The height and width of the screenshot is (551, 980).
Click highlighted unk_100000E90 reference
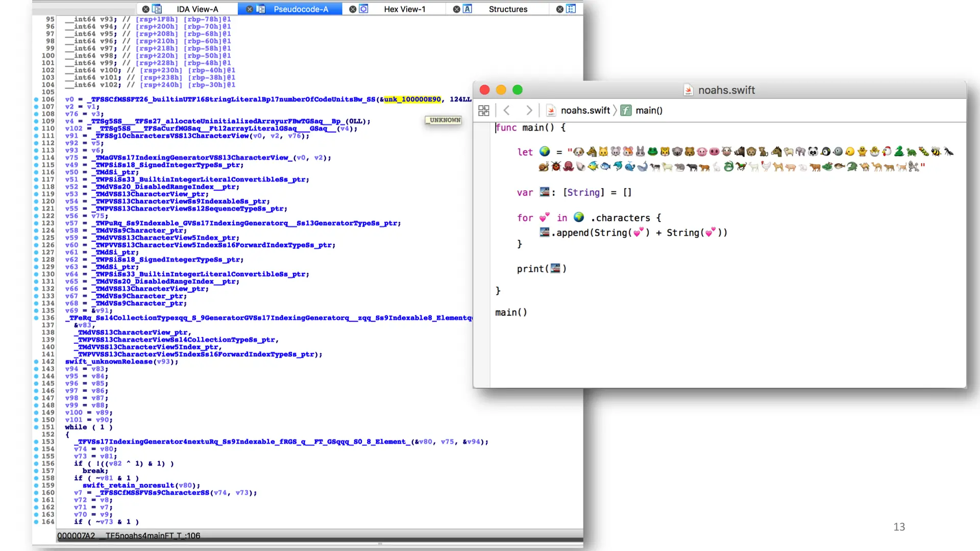pyautogui.click(x=412, y=99)
